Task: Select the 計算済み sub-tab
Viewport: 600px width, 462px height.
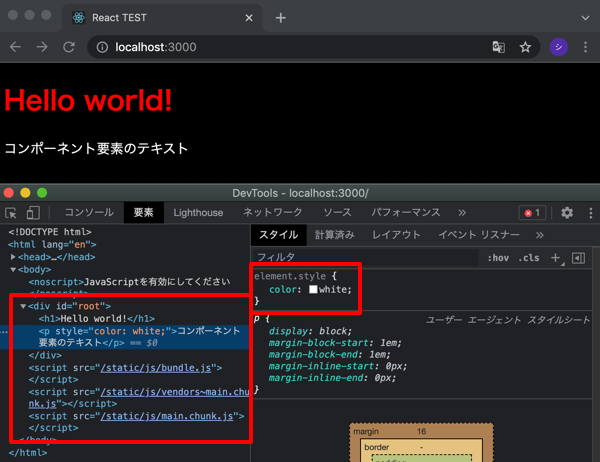Action: [335, 235]
